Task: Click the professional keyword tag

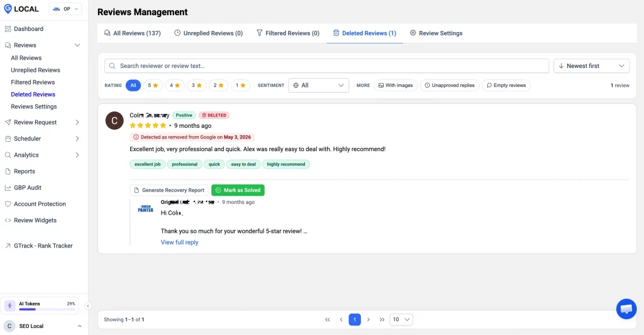Action: [184, 164]
